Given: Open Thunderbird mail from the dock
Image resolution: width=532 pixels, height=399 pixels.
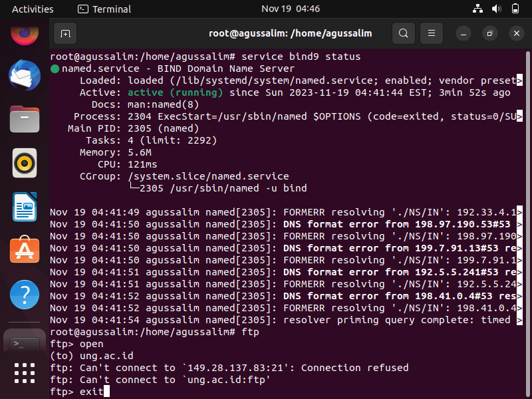Looking at the screenshot, I should click(x=25, y=75).
